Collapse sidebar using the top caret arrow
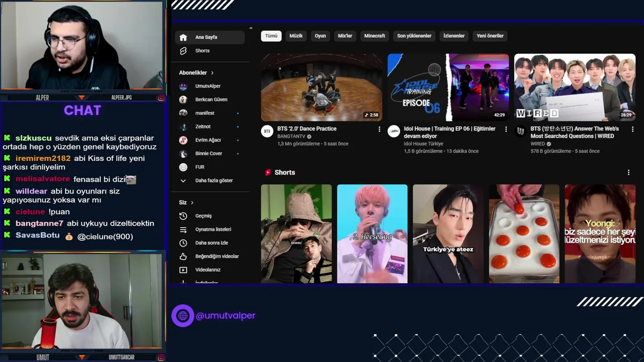Image resolution: width=644 pixels, height=362 pixels. point(251,28)
